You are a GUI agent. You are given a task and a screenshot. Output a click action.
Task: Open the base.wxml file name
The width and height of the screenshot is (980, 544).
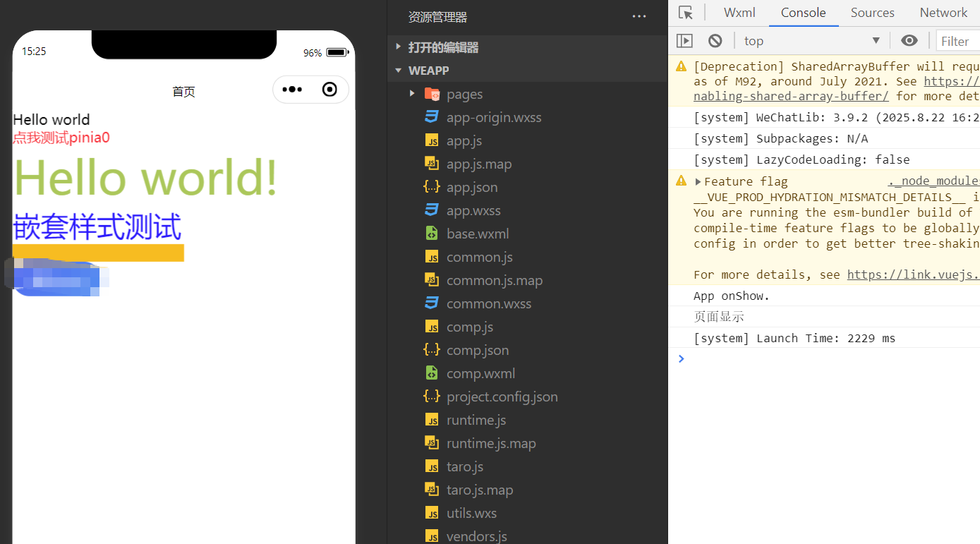point(478,234)
